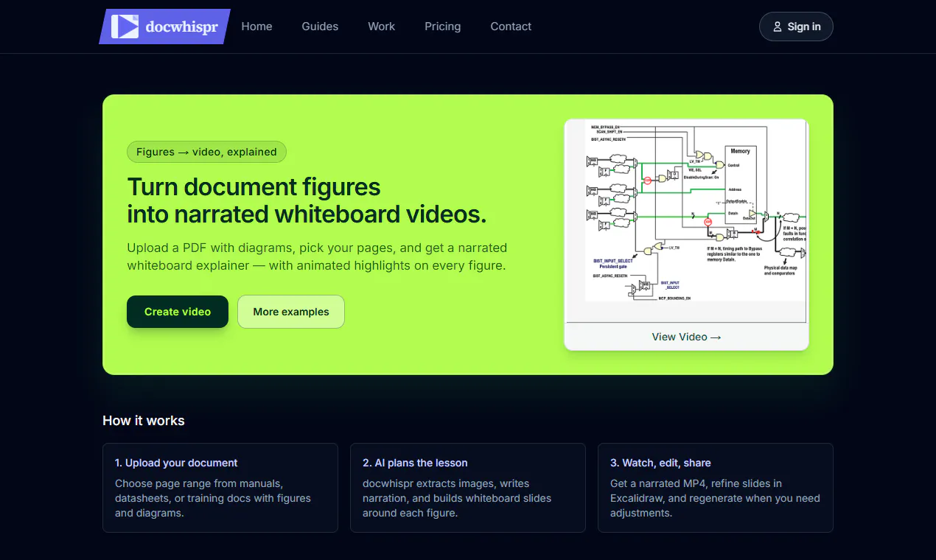Go to the Guides page
The width and height of the screenshot is (936, 560).
point(320,27)
